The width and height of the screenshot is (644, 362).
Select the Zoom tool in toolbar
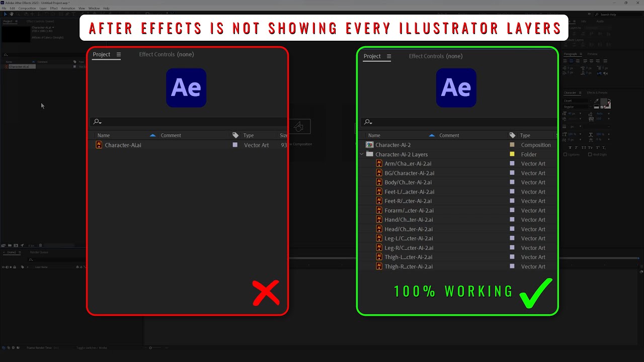tap(18, 14)
